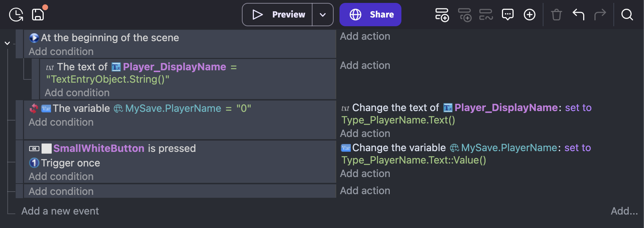Viewport: 644px width, 228px height.
Task: Click the add comment icon
Action: coord(507,15)
